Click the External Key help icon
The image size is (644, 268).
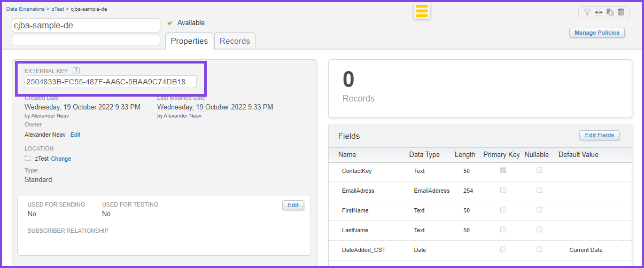[x=76, y=70]
